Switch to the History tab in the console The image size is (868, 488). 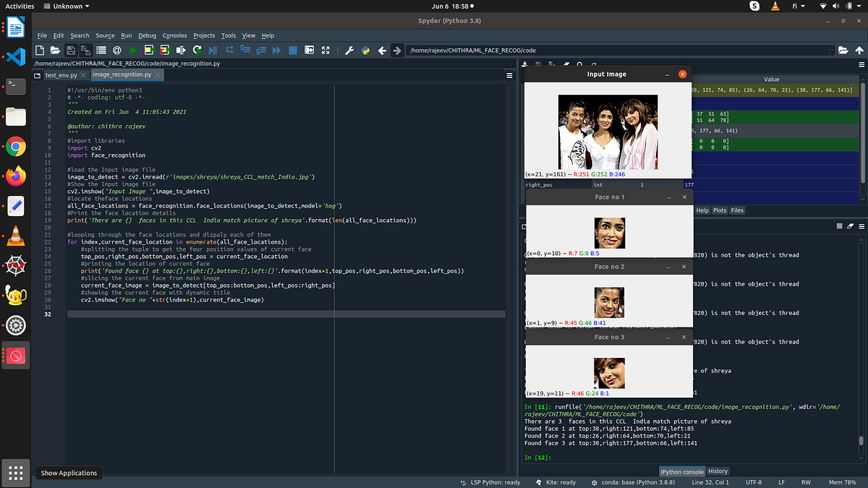tap(718, 471)
